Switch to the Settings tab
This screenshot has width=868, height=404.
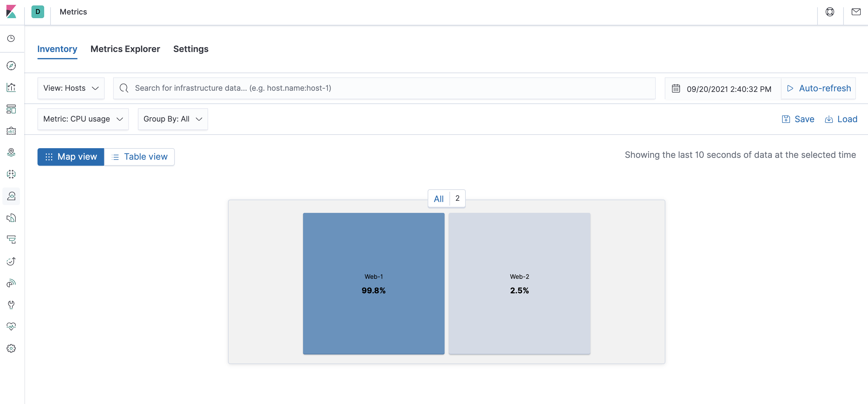[x=191, y=49]
